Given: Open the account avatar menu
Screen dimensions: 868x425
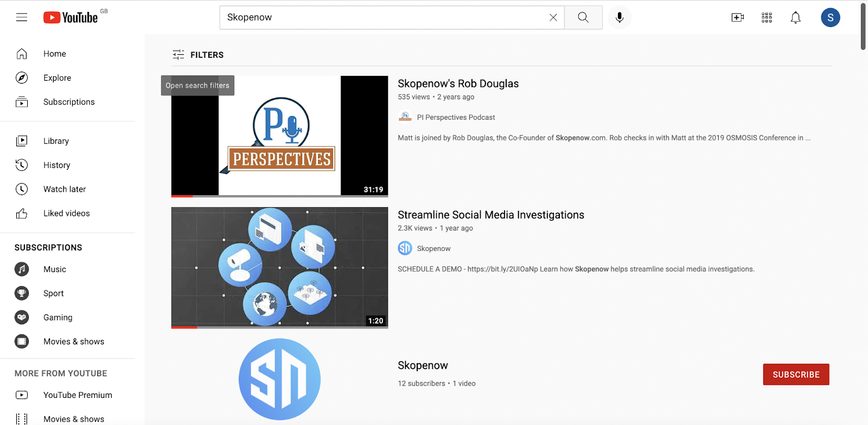Looking at the screenshot, I should click(x=830, y=17).
